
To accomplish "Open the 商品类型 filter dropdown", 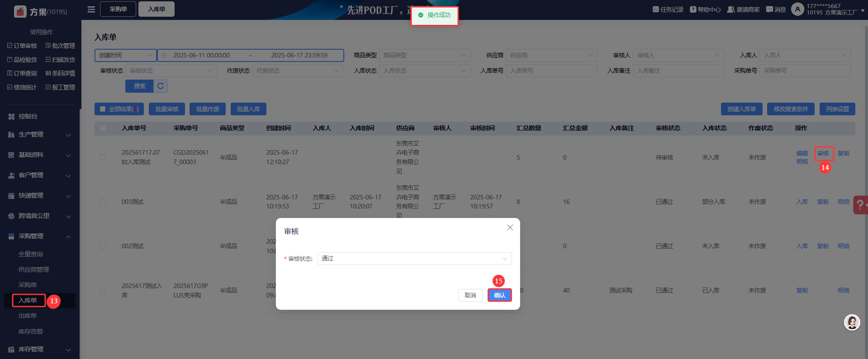I will [425, 55].
